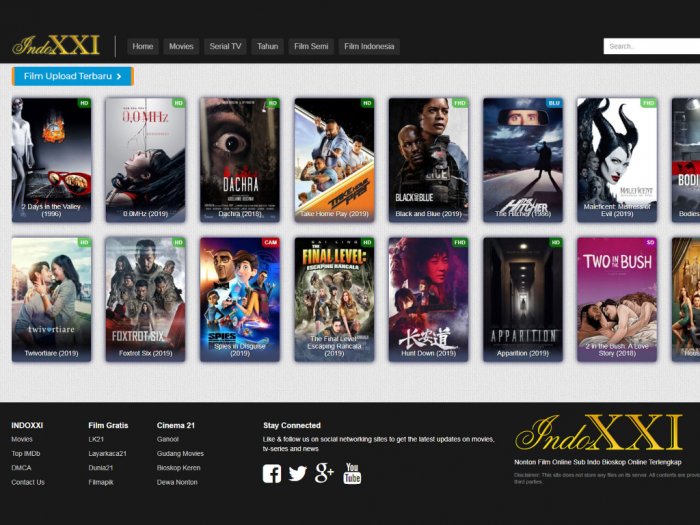Image resolution: width=700 pixels, height=525 pixels.
Task: Click the BLU badge on The Hitcher
Action: [x=554, y=103]
